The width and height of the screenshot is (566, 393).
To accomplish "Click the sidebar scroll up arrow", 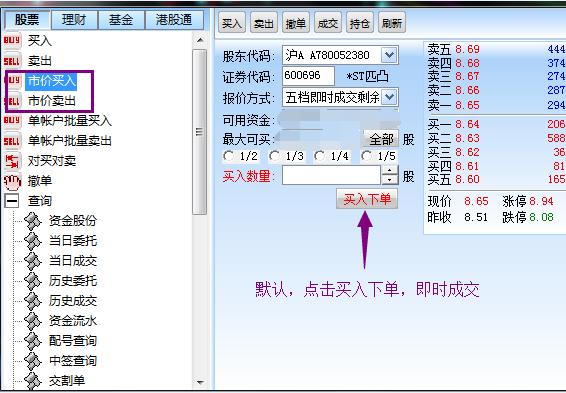I will 200,40.
